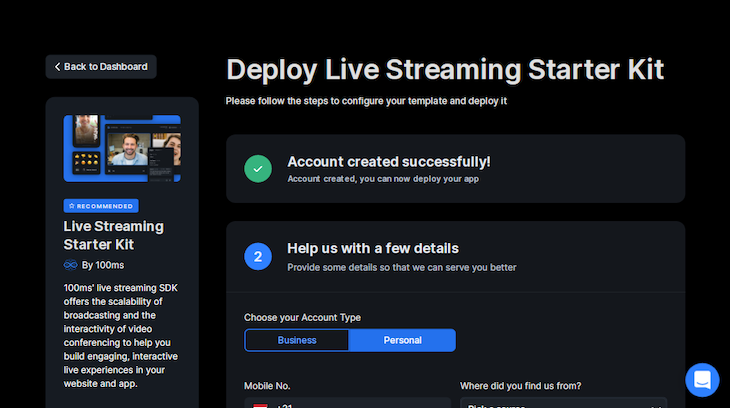Screen dimensions: 730x408
Task: Open the Live Streaming Starter Kit thumbnail
Action: click(x=122, y=148)
